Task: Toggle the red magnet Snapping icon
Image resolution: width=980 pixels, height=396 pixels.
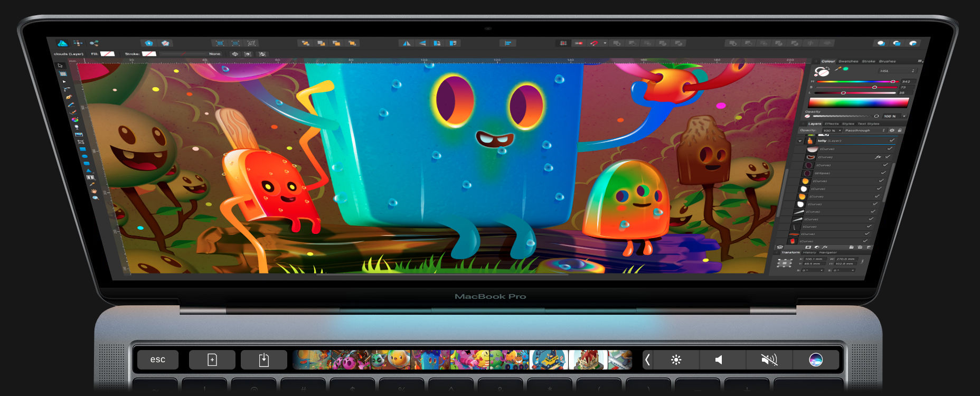Action: [593, 43]
